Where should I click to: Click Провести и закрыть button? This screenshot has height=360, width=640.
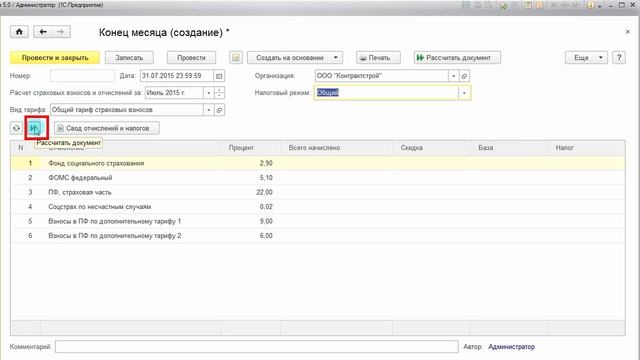(55, 58)
